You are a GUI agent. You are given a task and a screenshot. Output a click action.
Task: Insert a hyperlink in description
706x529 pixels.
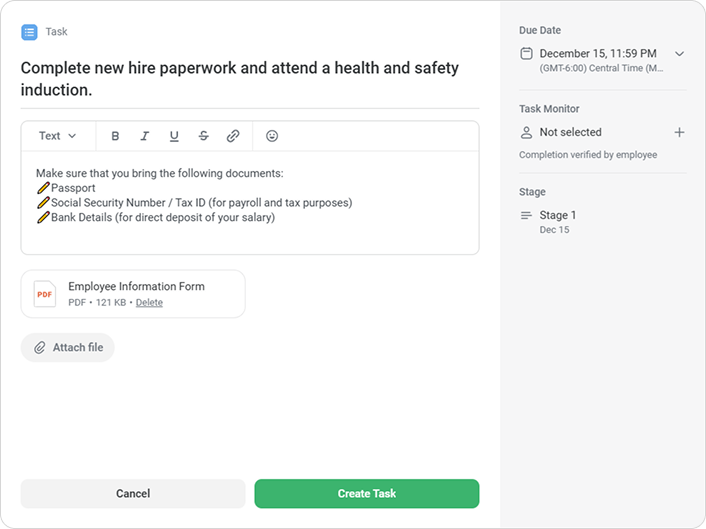[233, 136]
